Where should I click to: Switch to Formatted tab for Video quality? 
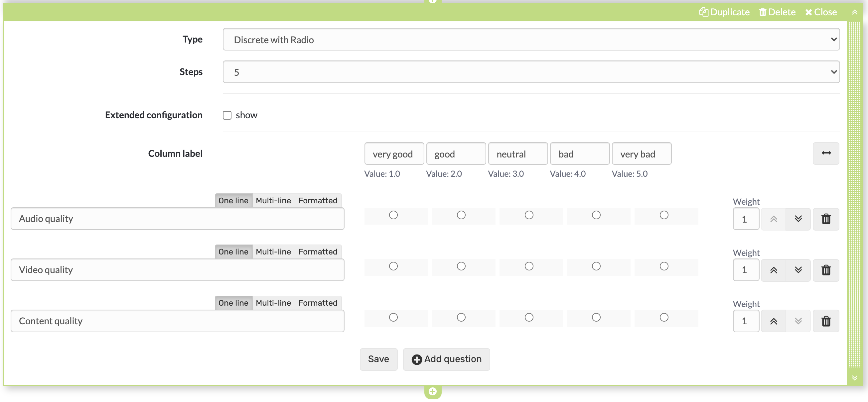pyautogui.click(x=318, y=251)
